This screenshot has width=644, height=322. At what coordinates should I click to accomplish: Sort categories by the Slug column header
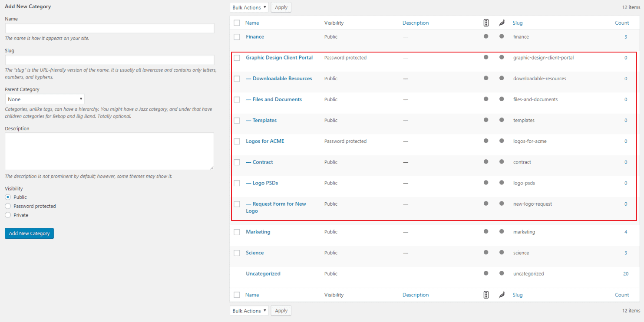517,23
